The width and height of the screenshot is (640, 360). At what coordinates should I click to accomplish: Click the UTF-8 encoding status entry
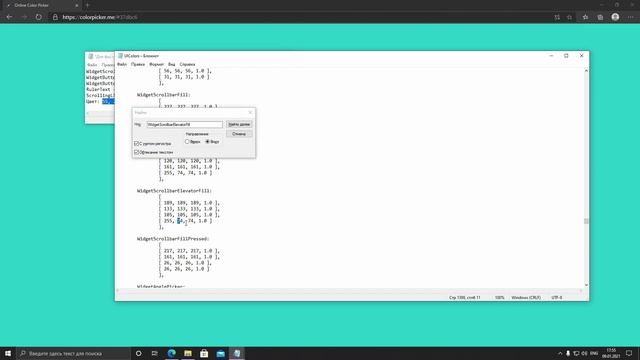(557, 298)
